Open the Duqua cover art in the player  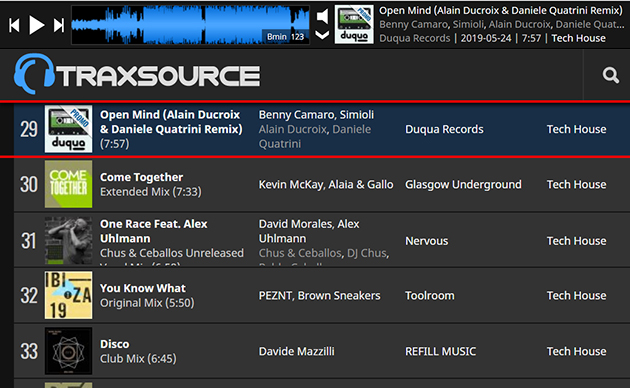[354, 25]
